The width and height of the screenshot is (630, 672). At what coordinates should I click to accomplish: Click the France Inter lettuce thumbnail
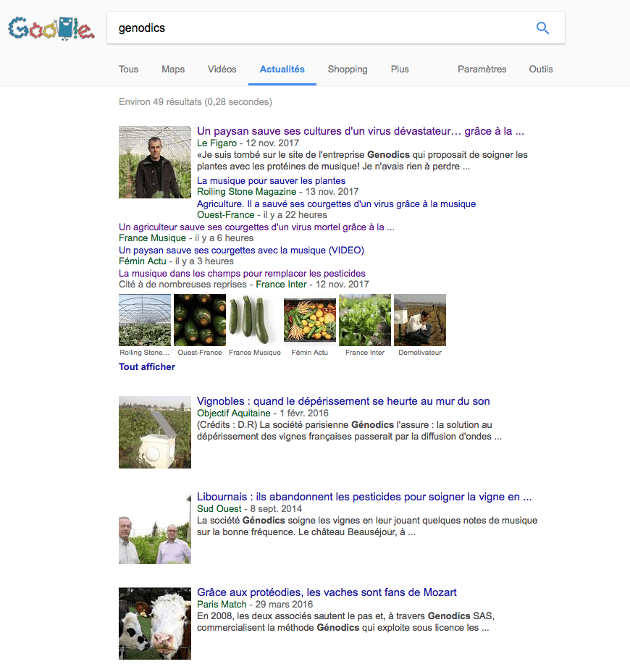pyautogui.click(x=365, y=320)
